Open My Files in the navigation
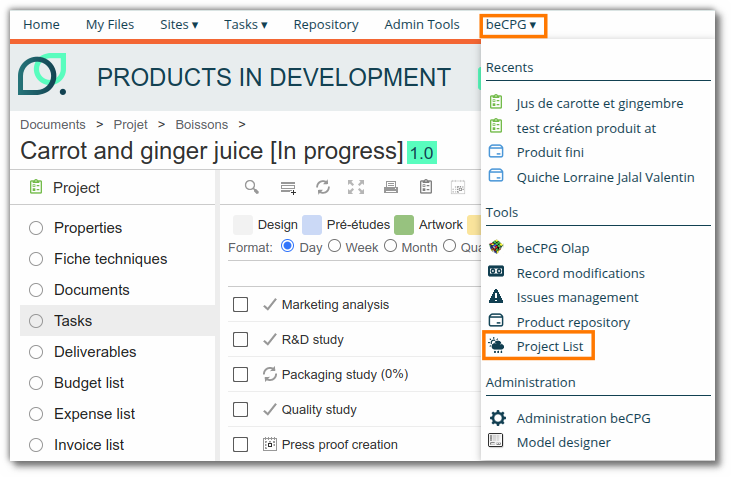The width and height of the screenshot is (731, 477). click(110, 24)
